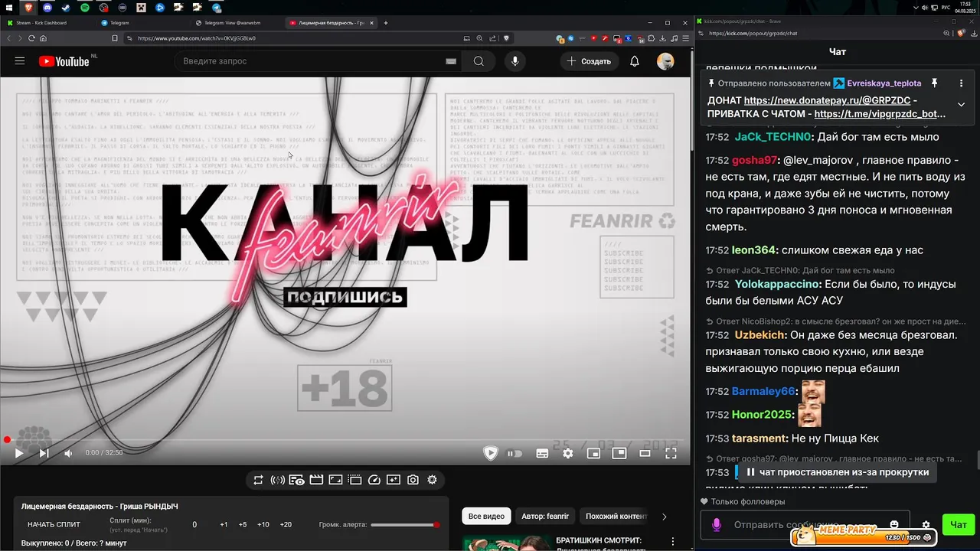Start voice search with microphone icon
980x551 pixels.
514,61
